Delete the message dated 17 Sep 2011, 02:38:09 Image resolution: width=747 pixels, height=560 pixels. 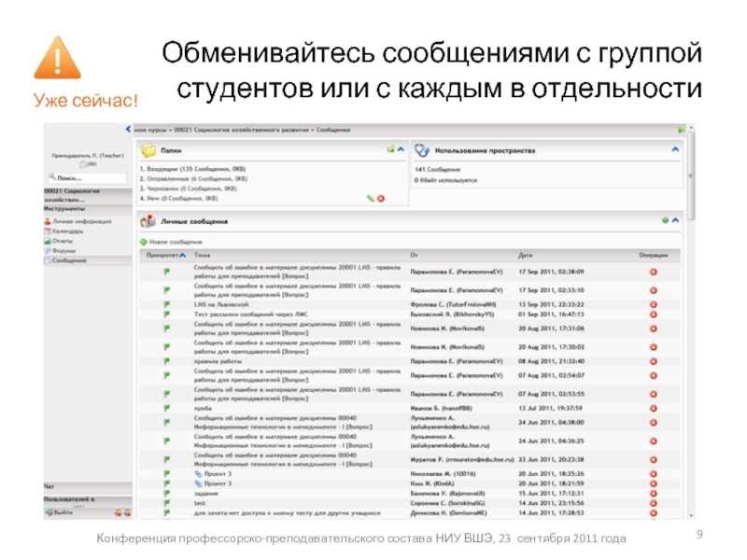(x=653, y=272)
